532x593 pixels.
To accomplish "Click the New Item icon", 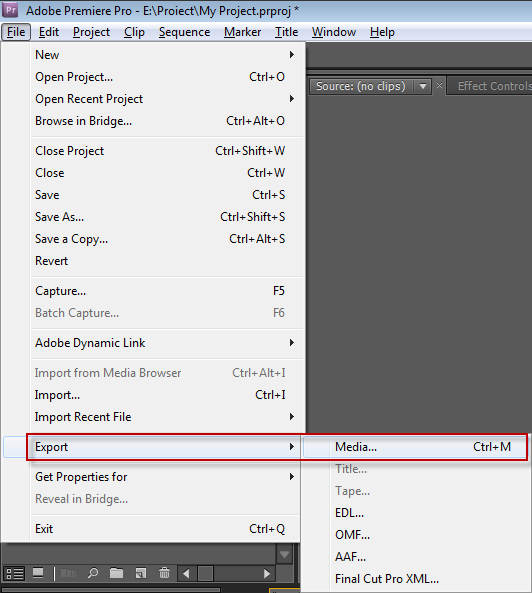I will [x=141, y=574].
